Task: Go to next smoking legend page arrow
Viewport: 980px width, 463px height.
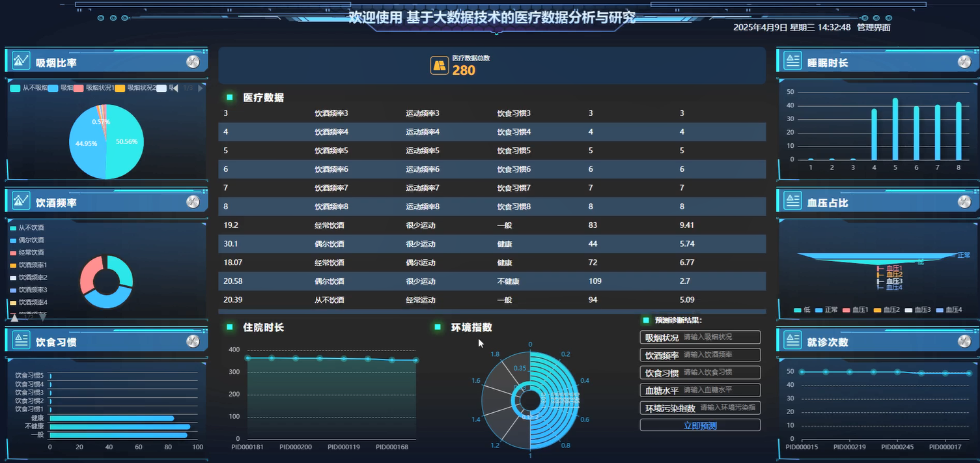Action: pos(201,87)
